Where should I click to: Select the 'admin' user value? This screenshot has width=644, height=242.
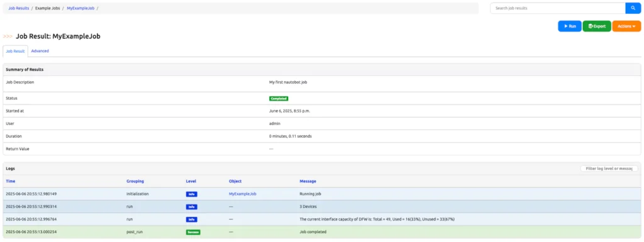tap(275, 123)
